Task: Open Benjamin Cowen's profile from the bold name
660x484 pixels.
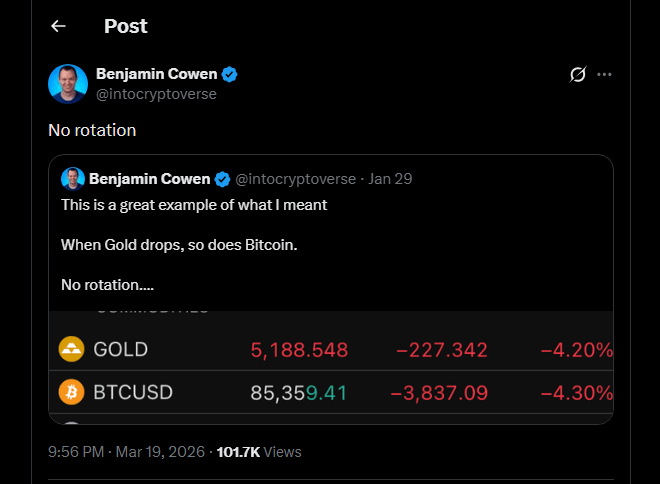Action: tap(156, 74)
